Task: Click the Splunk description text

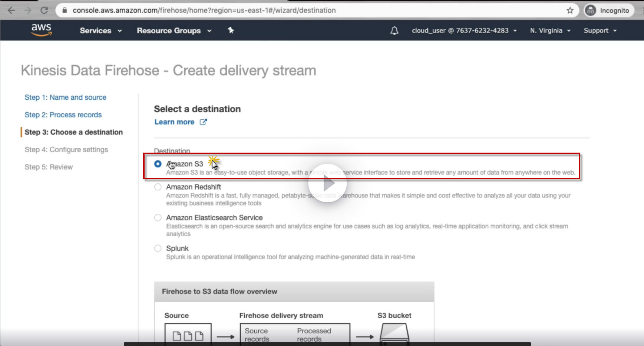Action: pos(291,257)
